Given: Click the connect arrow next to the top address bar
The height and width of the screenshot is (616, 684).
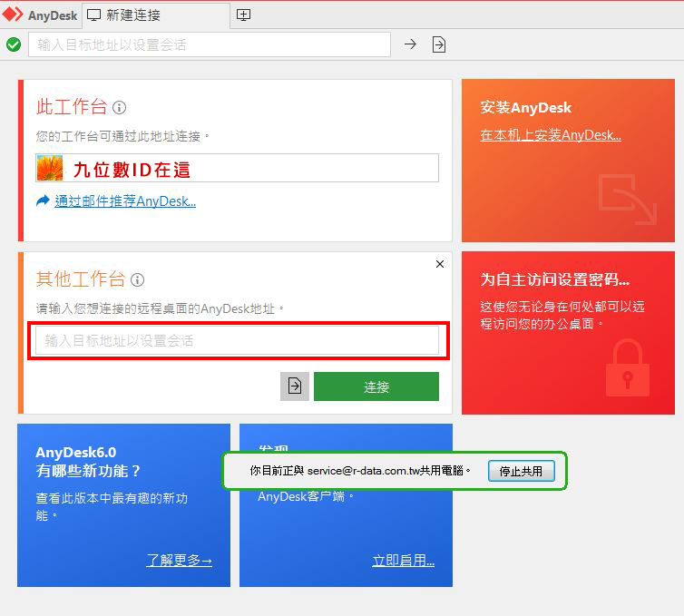Looking at the screenshot, I should (x=410, y=44).
